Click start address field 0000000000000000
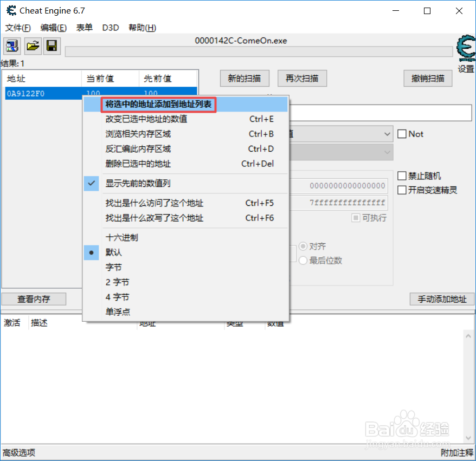This screenshot has height=461, width=476. (x=338, y=186)
